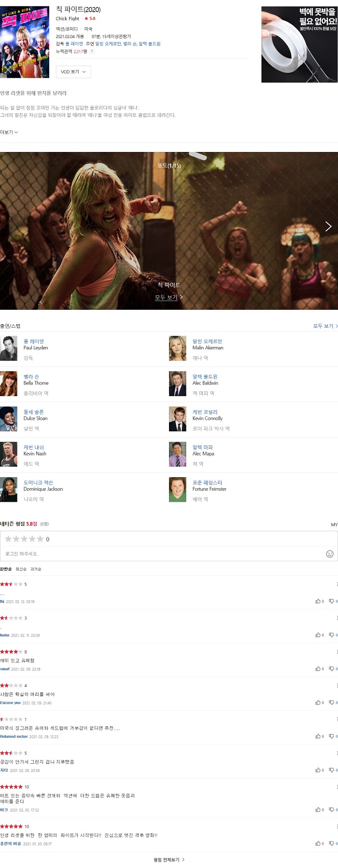This screenshot has height=868, width=338.
Task: Expand the synopsis with 더보기
Action: [9, 132]
